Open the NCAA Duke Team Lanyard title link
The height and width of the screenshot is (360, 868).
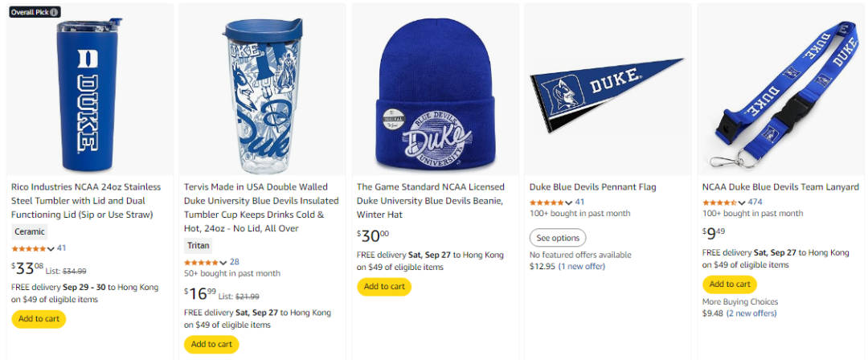[780, 187]
